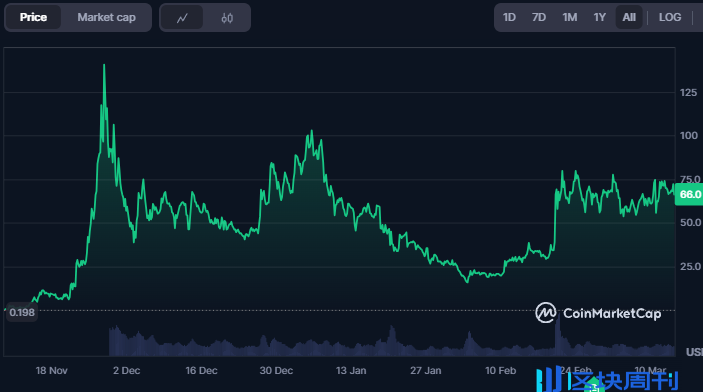
Task: Click the 27 Jan date label
Action: (x=425, y=371)
